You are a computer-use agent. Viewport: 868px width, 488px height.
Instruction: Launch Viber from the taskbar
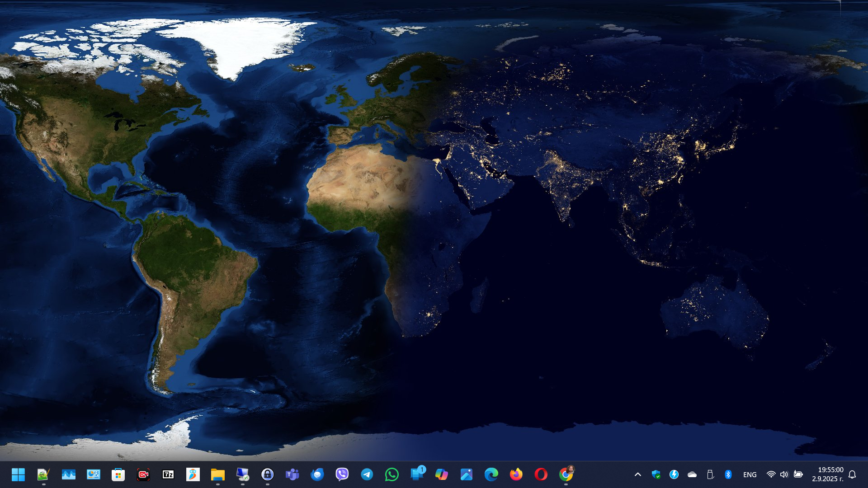pyautogui.click(x=342, y=474)
